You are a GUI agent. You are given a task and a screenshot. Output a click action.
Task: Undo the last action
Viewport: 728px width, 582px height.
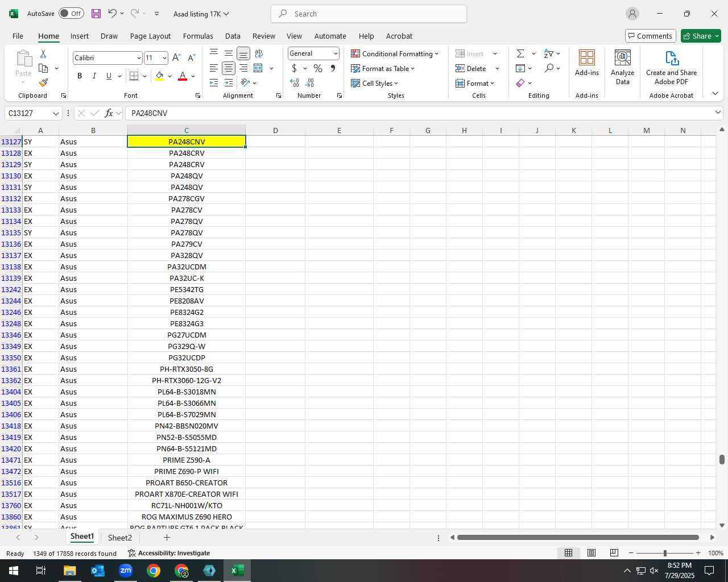(112, 14)
